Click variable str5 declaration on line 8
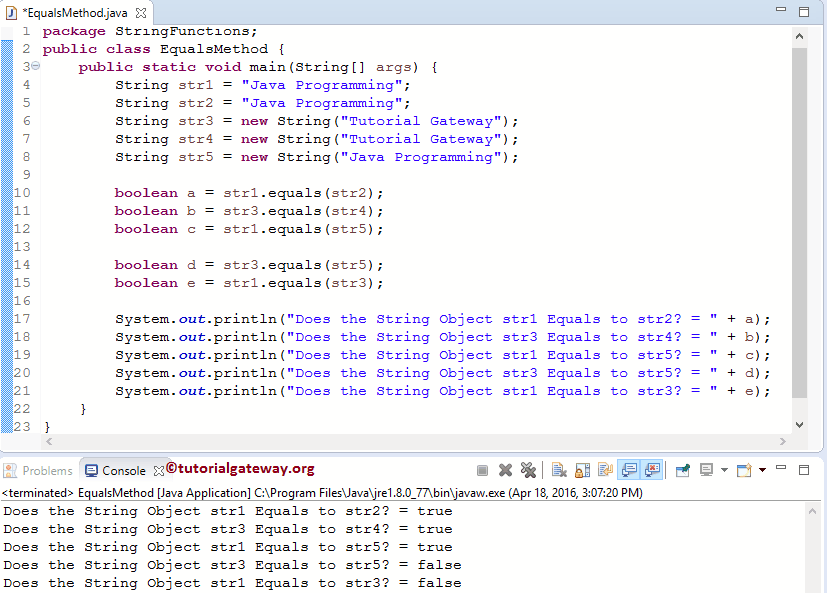Viewport: 827px width, 593px height. pyautogui.click(x=195, y=157)
